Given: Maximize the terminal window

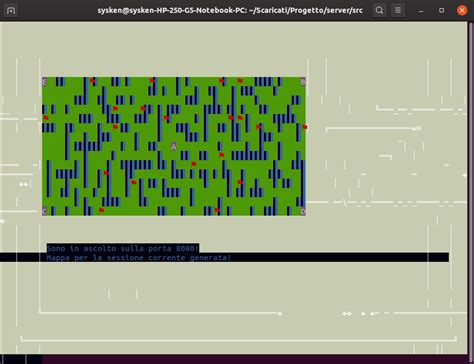Looking at the screenshot, I should pyautogui.click(x=441, y=11).
